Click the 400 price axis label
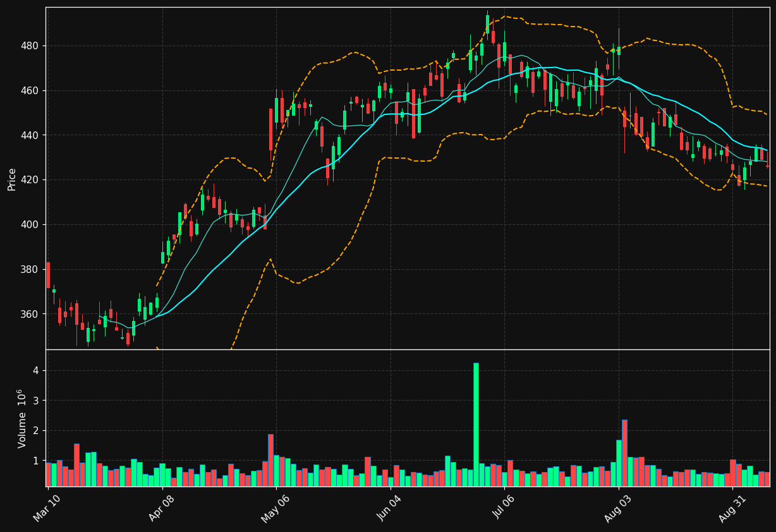 point(30,225)
